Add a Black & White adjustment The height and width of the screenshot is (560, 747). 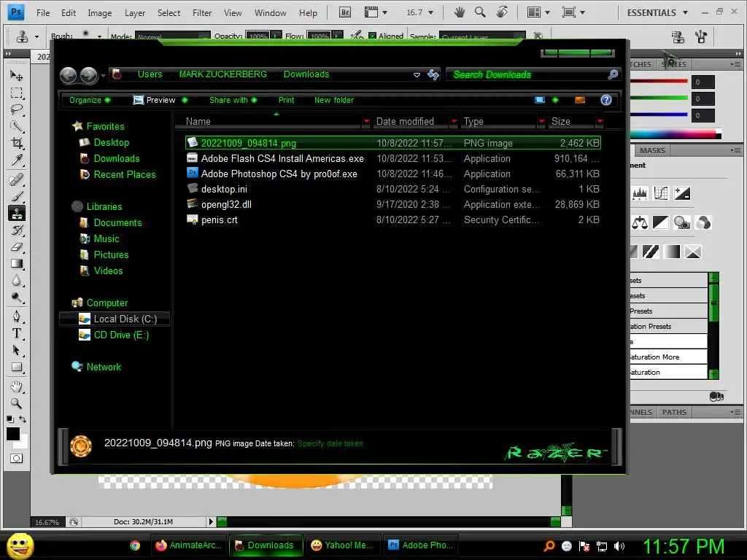(661, 222)
